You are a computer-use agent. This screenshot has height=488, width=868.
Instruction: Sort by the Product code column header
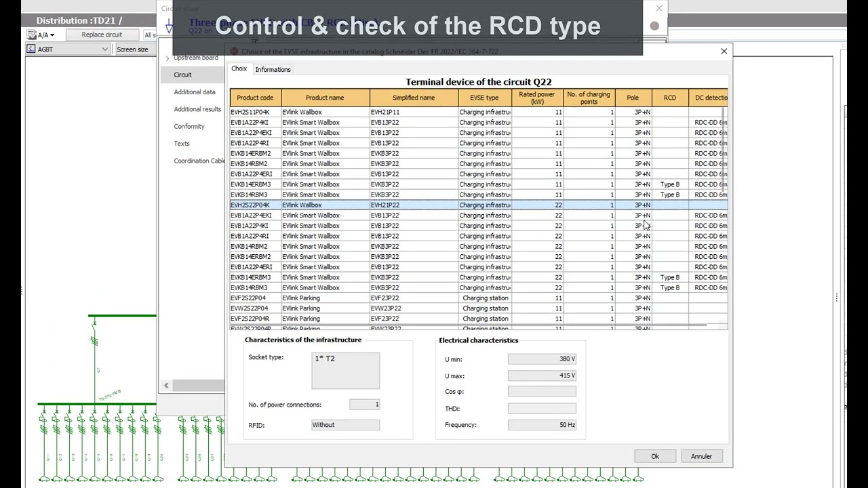click(255, 98)
